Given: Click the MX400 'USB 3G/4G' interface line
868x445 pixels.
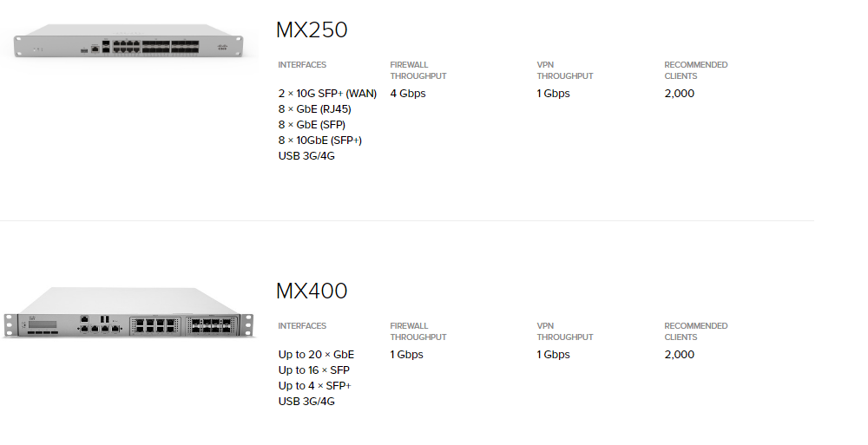Looking at the screenshot, I should click(x=306, y=402).
